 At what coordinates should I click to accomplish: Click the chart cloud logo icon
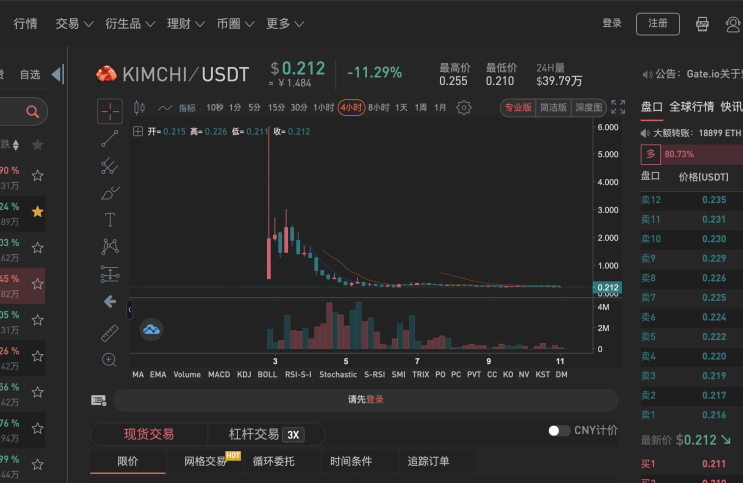point(152,329)
